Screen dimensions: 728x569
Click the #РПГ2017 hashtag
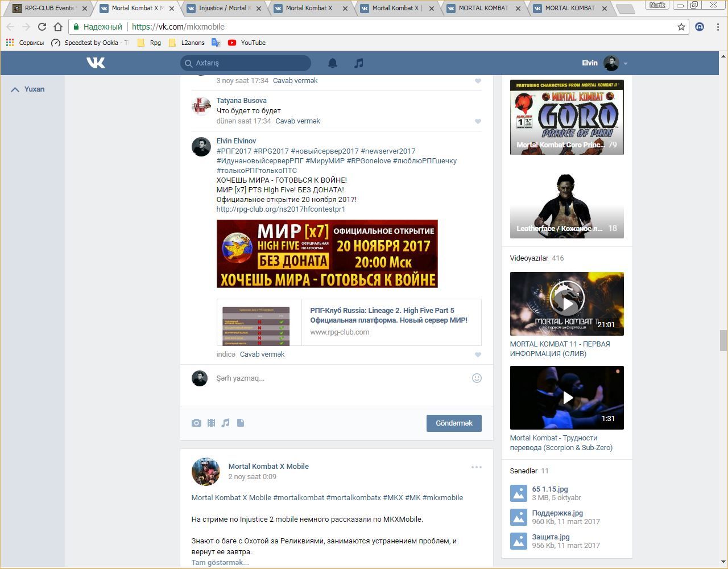pos(234,151)
